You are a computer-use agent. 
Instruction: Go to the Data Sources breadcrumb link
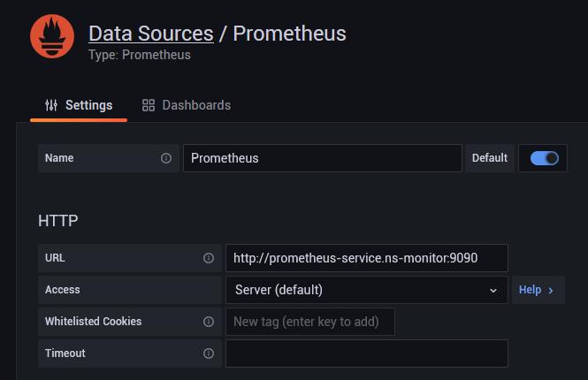151,34
